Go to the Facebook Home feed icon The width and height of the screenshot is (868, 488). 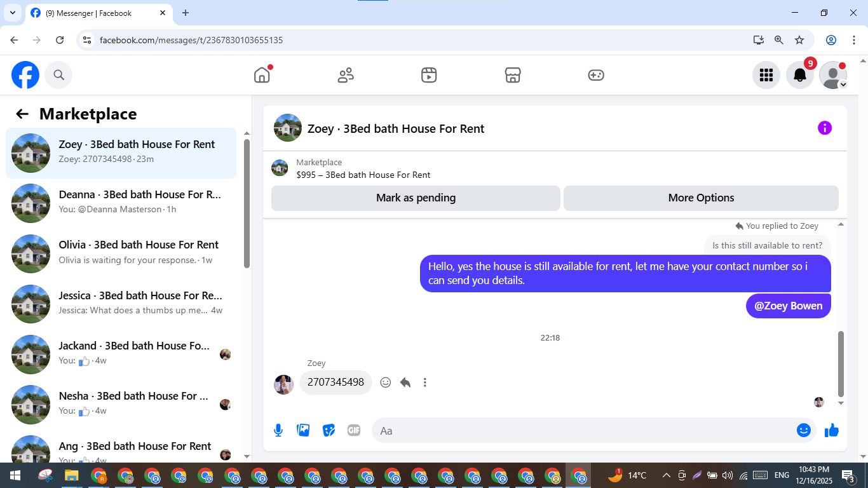pyautogui.click(x=262, y=75)
